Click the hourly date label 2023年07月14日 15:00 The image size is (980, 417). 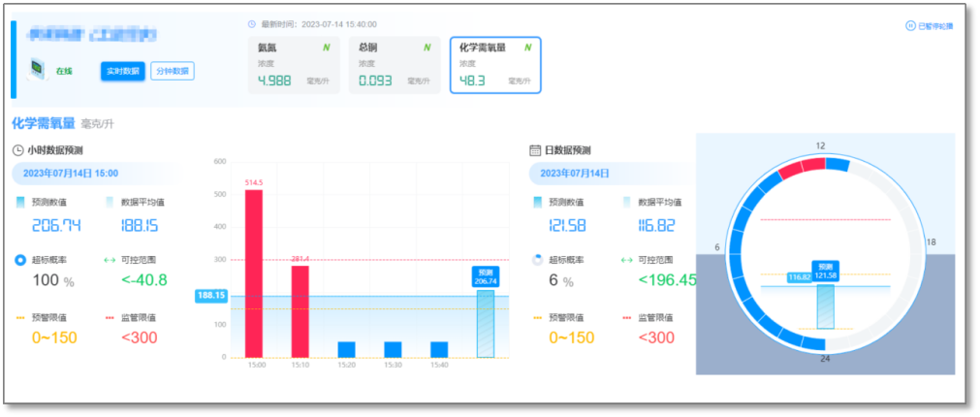click(71, 174)
